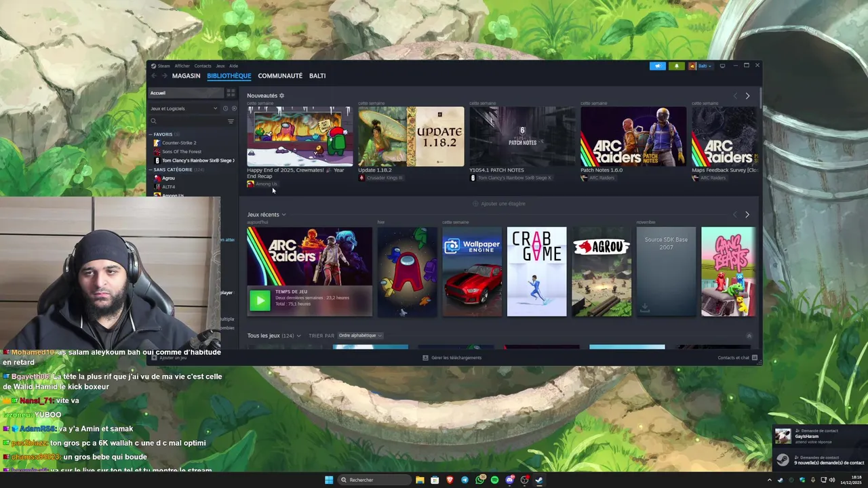
Task: Open the Among Us recent game tile
Action: [407, 272]
